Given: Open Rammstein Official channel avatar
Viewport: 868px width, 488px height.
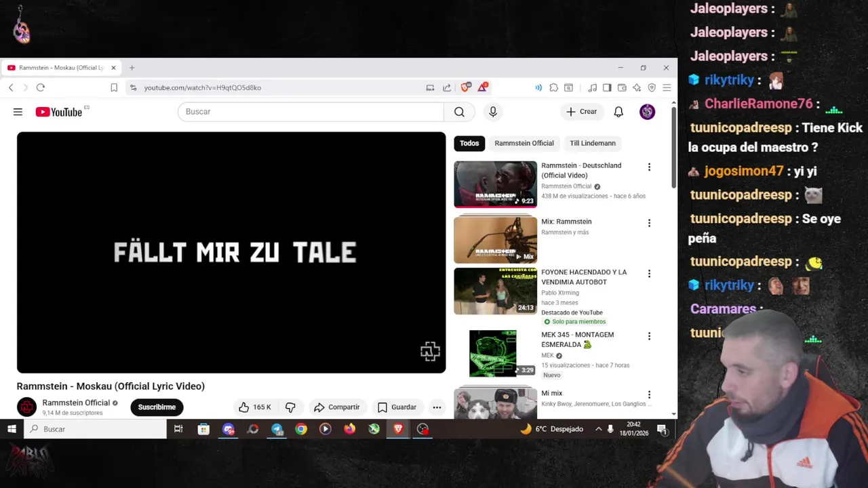Looking at the screenshot, I should tap(26, 407).
